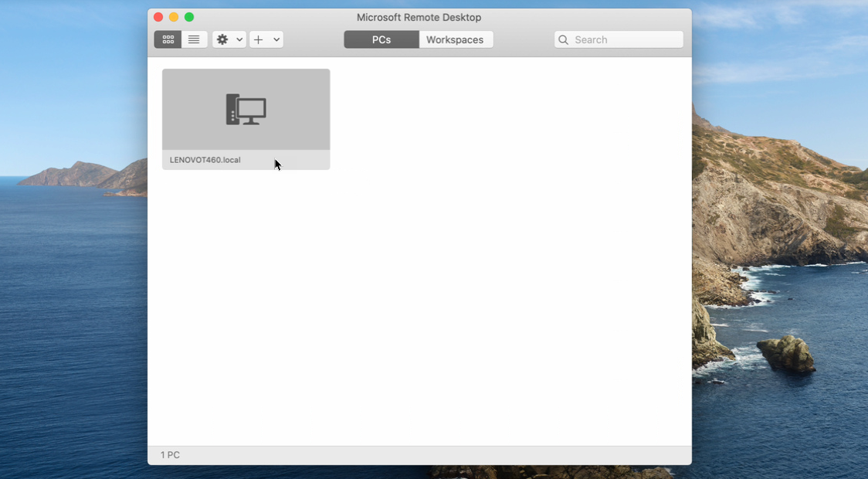The height and width of the screenshot is (479, 868).
Task: Open the gear settings menu
Action: pyautogui.click(x=222, y=39)
